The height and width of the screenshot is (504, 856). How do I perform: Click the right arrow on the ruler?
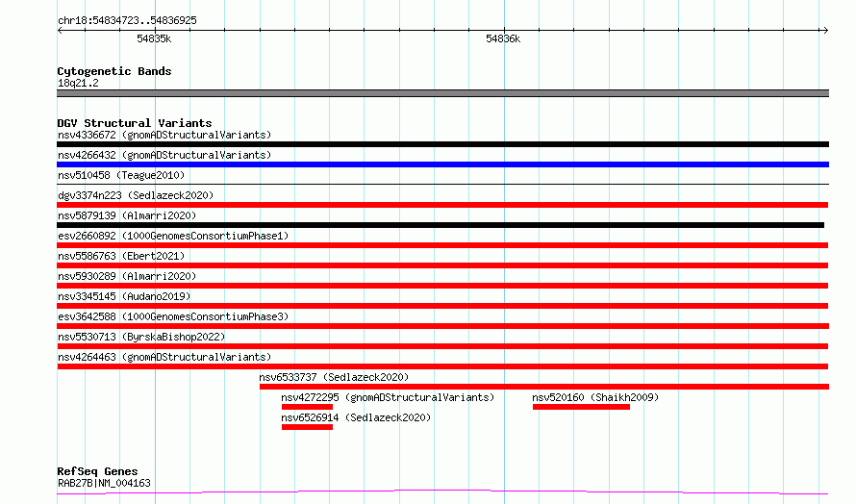point(825,30)
